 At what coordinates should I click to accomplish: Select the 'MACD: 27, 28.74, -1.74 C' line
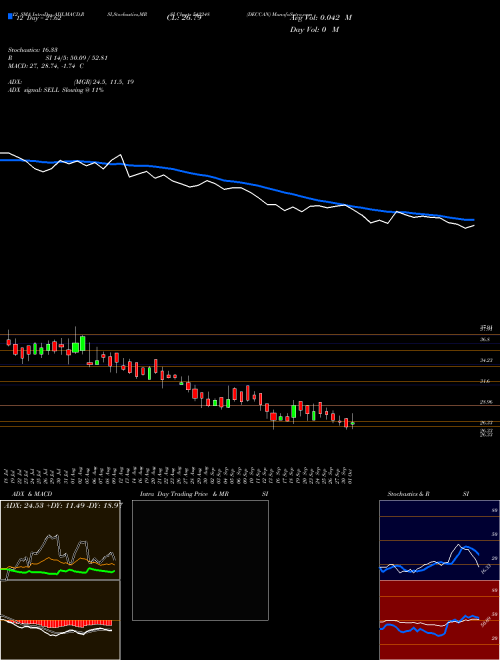tap(46, 66)
